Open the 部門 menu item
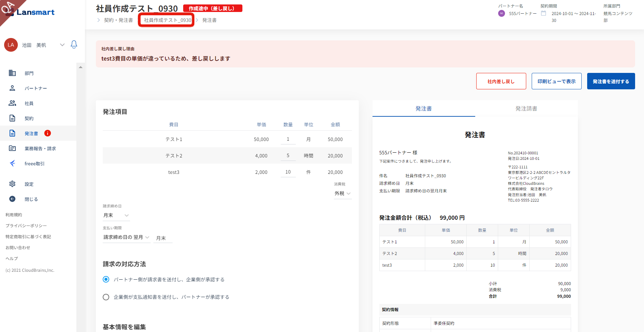The height and width of the screenshot is (332, 644). coord(38,73)
